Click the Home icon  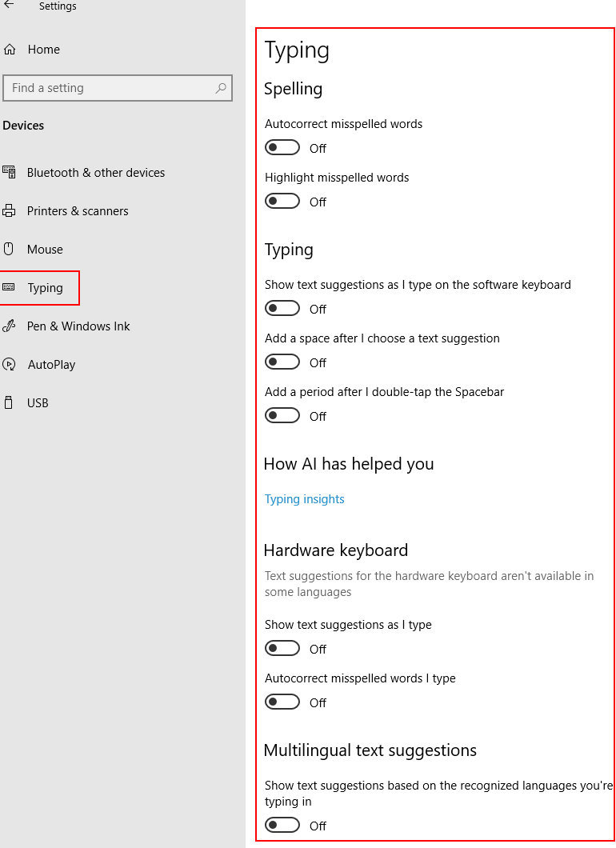11,49
